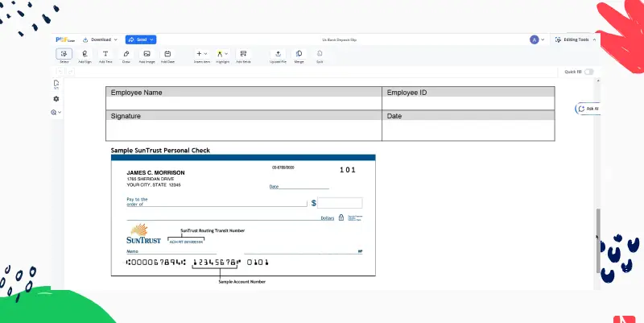The height and width of the screenshot is (323, 644).
Task: Click the SunTrust Routing Transit Number label
Action: coord(213,230)
